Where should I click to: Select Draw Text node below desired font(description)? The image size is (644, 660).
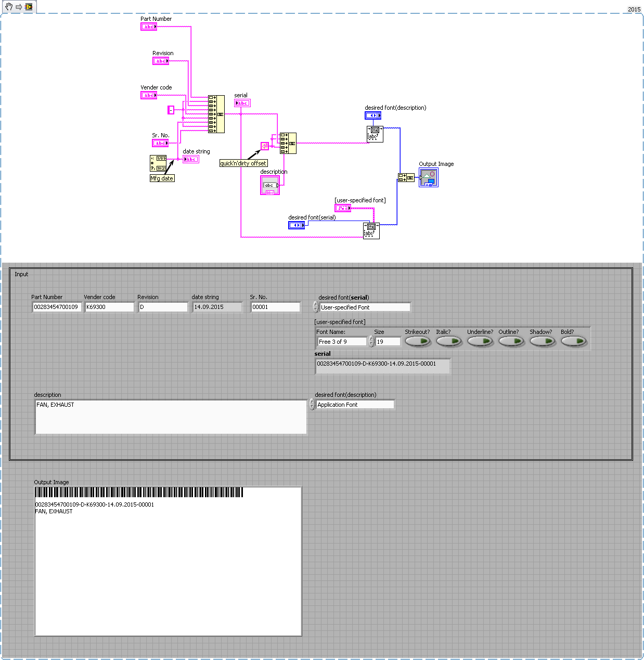click(x=375, y=134)
